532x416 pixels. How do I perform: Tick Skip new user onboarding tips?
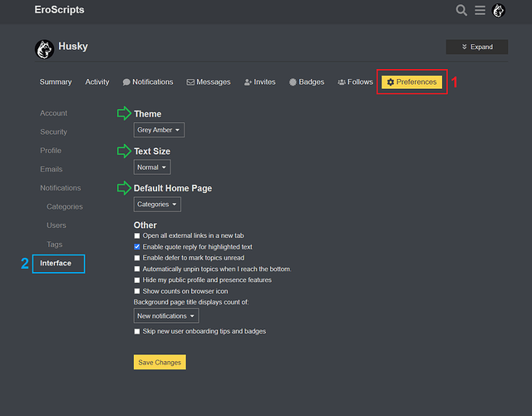coord(137,331)
